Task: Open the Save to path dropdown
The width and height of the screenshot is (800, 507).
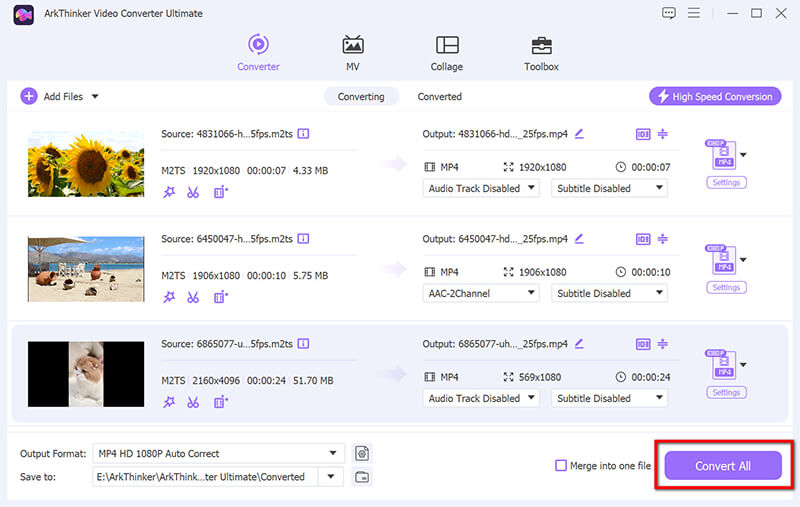Action: [x=331, y=476]
